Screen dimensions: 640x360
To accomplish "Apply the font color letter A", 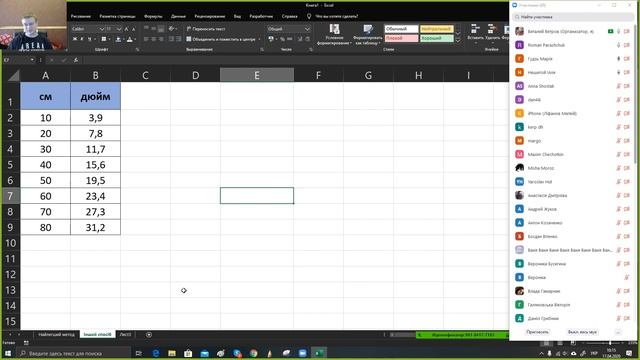I will pos(129,39).
